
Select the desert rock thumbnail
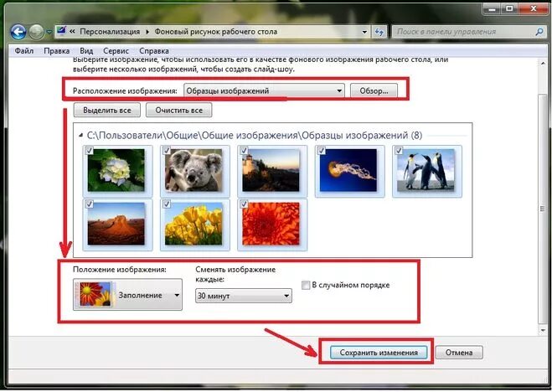[116, 224]
